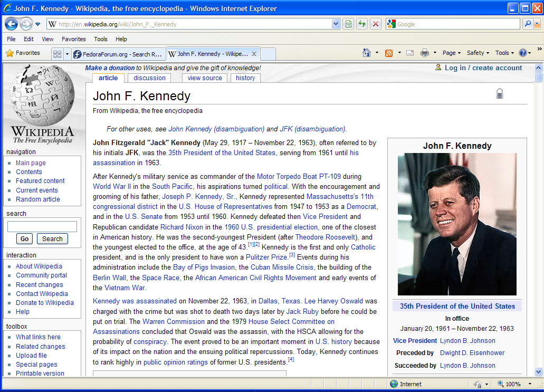This screenshot has height=392, width=544.
Task: Open the View menu
Action: (47, 39)
